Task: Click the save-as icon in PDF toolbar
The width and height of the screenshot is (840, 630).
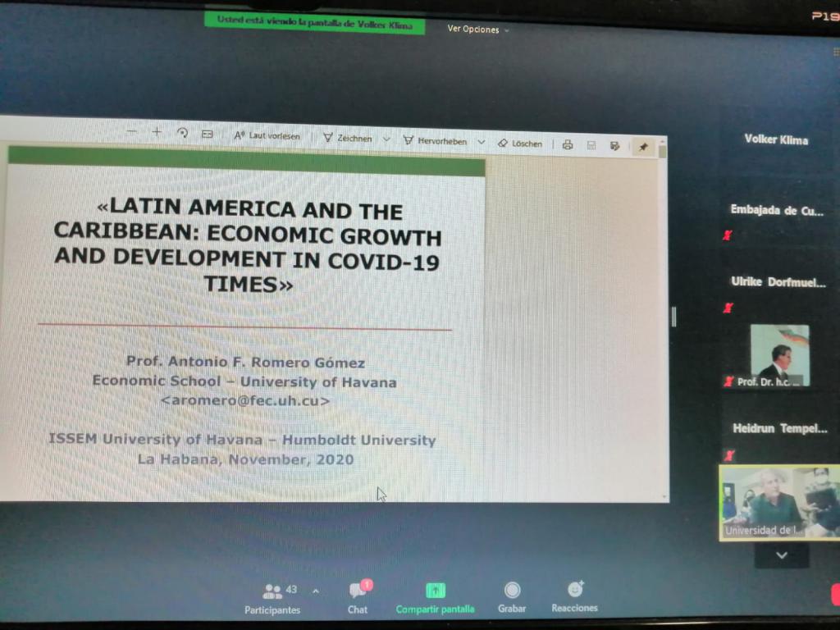Action: [615, 146]
